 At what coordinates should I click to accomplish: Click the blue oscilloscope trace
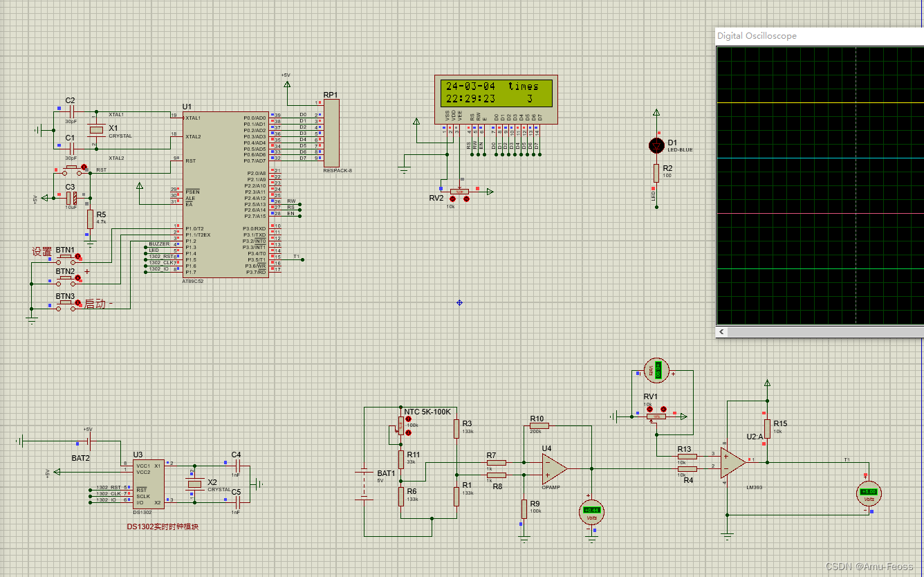pos(820,158)
